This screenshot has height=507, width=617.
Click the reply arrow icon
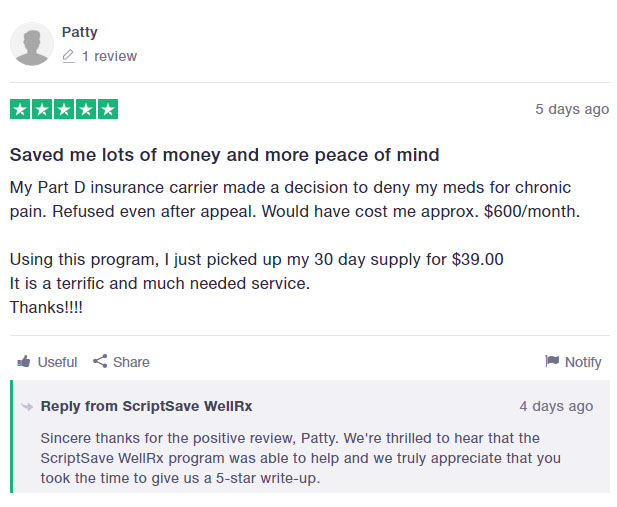point(27,407)
